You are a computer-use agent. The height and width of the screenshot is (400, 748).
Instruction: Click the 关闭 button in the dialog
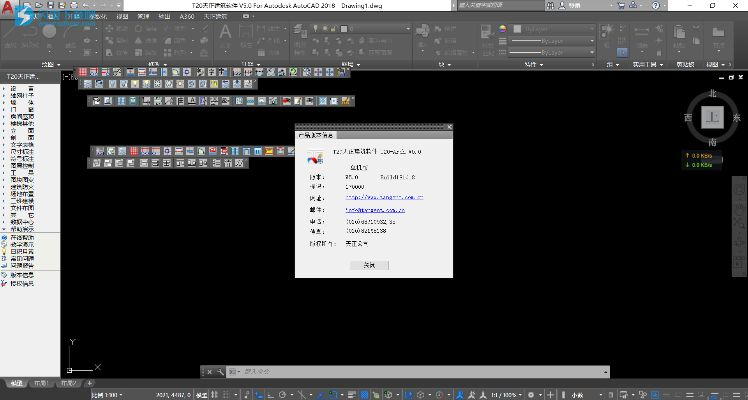(x=369, y=264)
